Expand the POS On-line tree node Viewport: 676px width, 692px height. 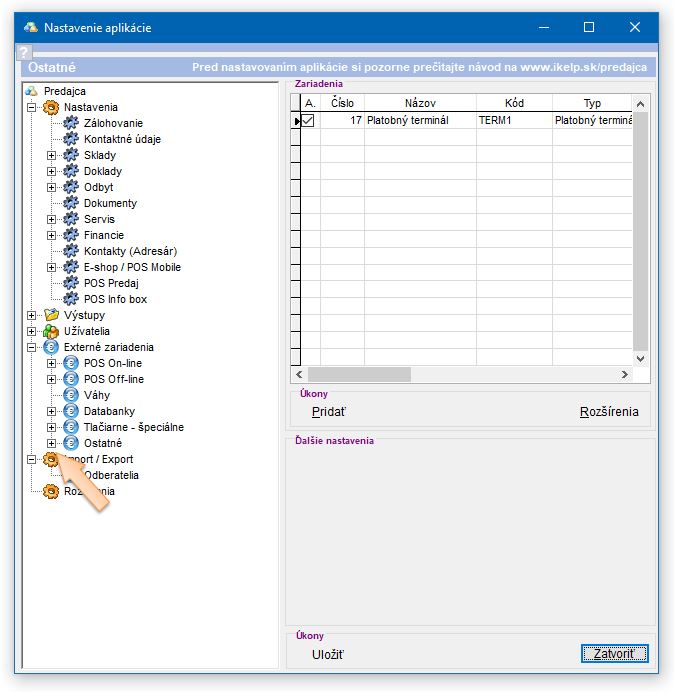tap(52, 363)
